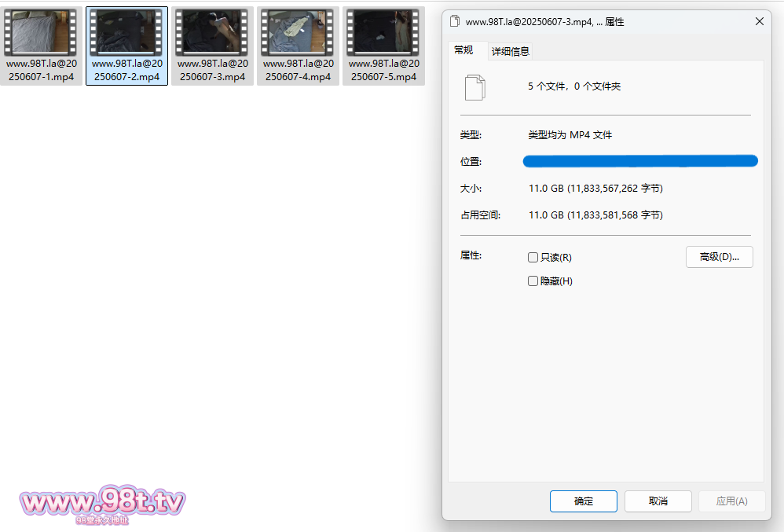The image size is (784, 532).
Task: Open the 详细信息 tab
Action: click(511, 51)
